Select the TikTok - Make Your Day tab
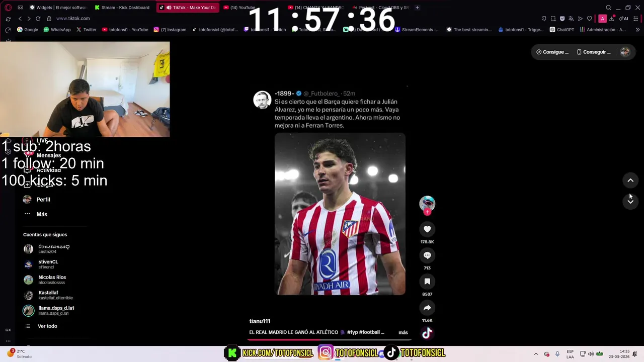The width and height of the screenshot is (644, 362). pos(187,8)
